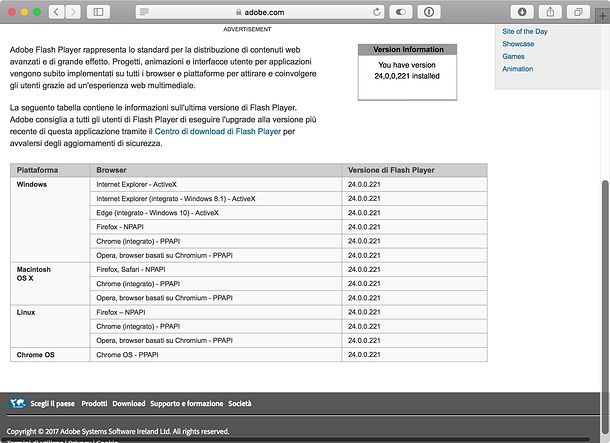Select Internet Explorer - ActiveX row
This screenshot has height=443, width=610.
(x=288, y=184)
